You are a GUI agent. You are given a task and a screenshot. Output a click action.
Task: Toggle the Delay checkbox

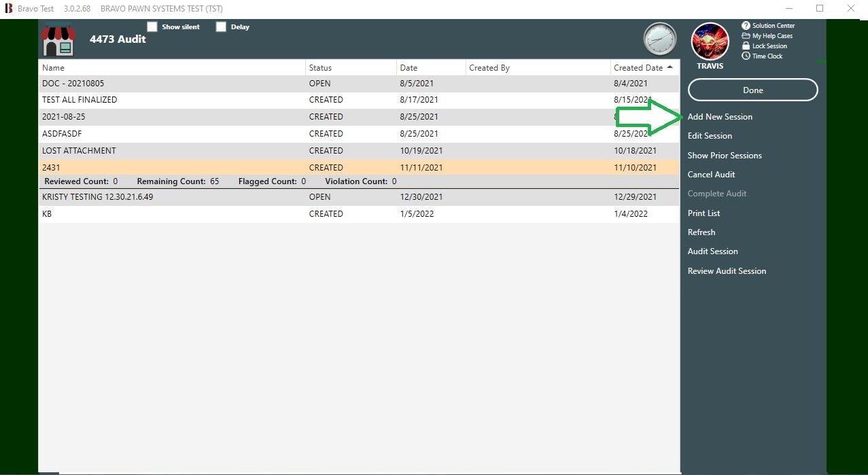click(x=221, y=27)
